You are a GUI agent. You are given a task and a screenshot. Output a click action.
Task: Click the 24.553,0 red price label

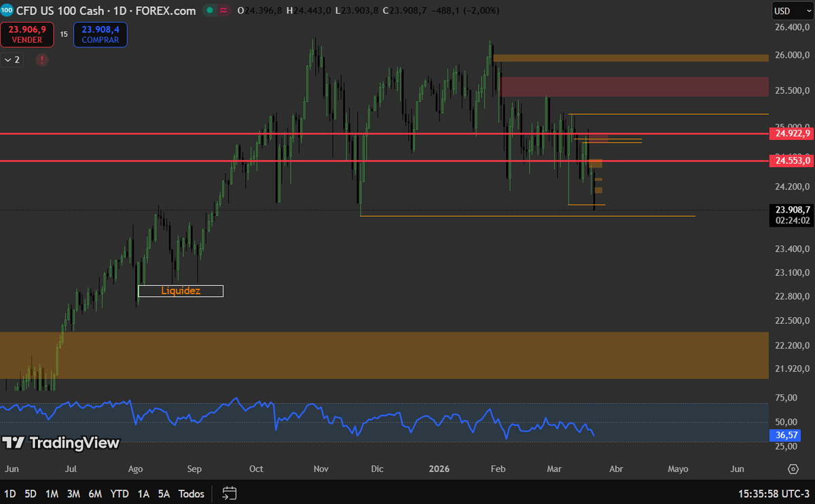click(x=792, y=160)
